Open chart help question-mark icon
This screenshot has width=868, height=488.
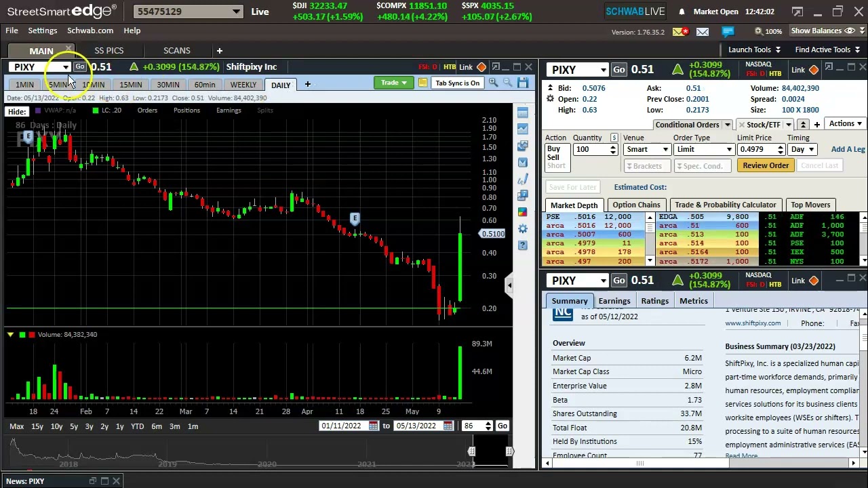(522, 245)
